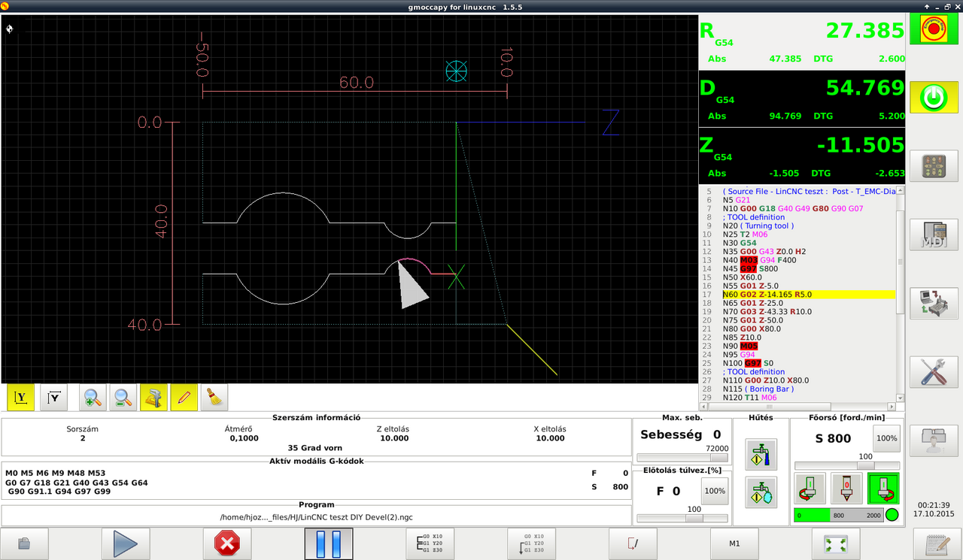Reset spindle override with 100% button
The image size is (963, 560).
pyautogui.click(x=886, y=438)
